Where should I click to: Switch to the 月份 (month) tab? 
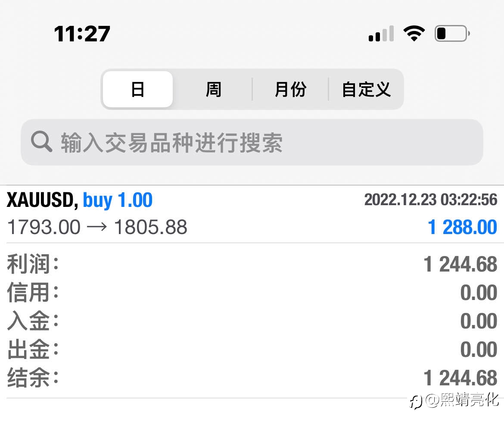coord(290,89)
